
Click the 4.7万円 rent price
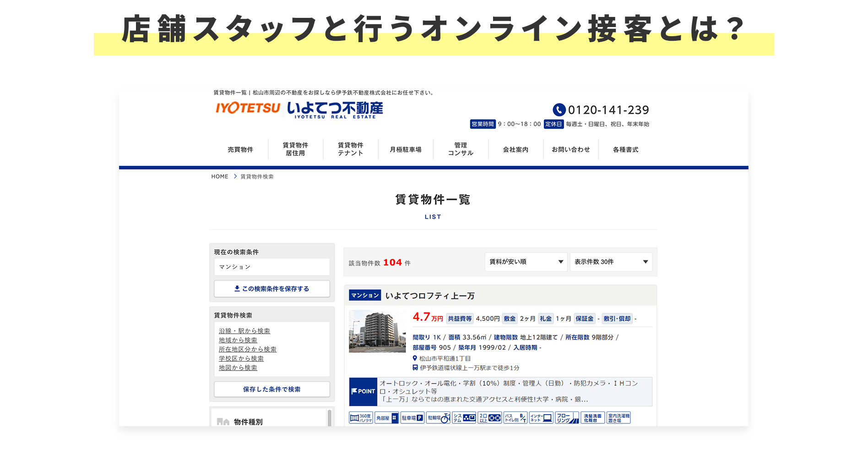tap(428, 317)
